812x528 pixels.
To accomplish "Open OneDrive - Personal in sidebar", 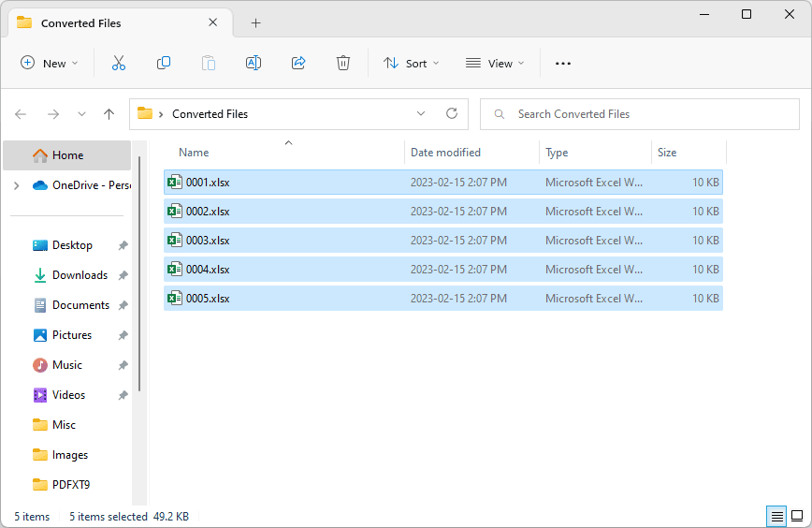I will coord(80,185).
